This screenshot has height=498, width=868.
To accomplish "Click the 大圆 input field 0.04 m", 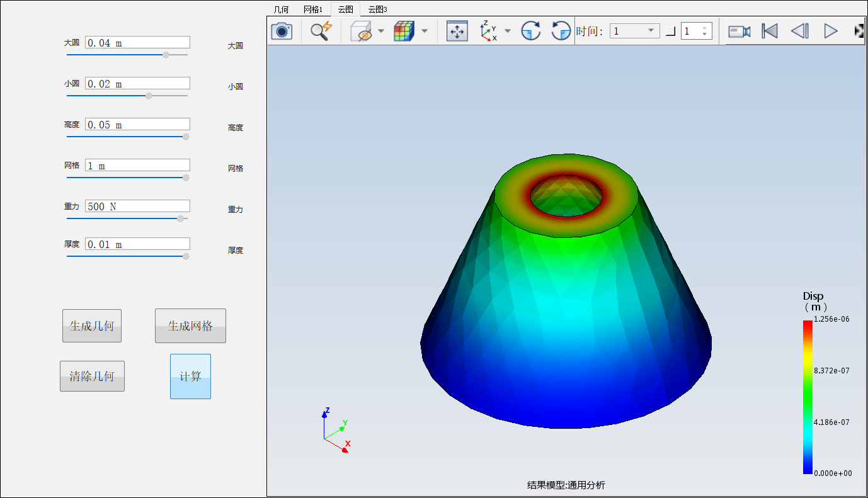I will click(137, 42).
